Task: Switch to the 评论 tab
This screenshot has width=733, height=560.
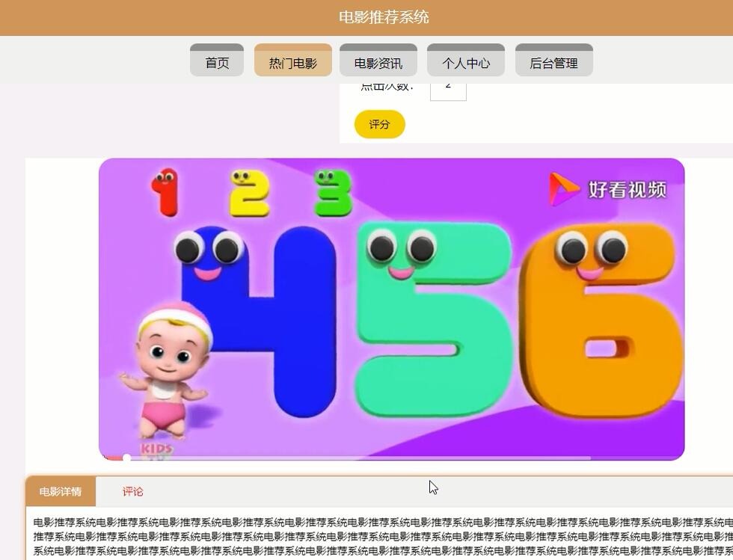Action: coord(133,491)
